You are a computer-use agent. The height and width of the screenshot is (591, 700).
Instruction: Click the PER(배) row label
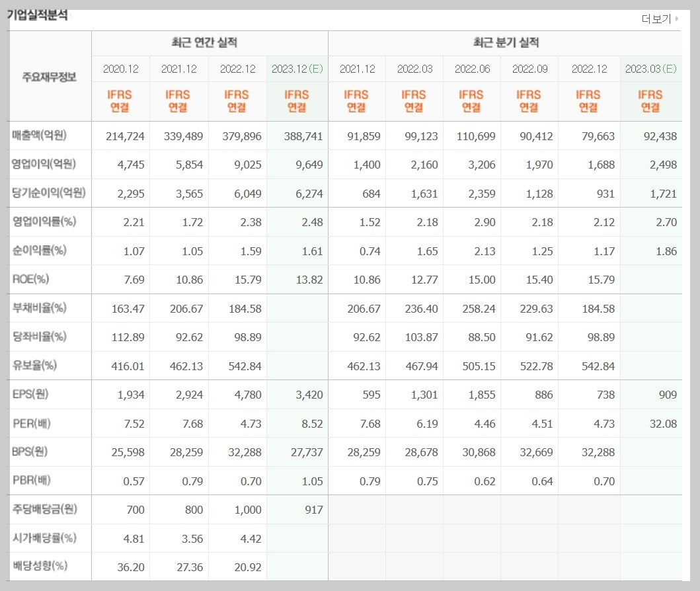(x=31, y=423)
